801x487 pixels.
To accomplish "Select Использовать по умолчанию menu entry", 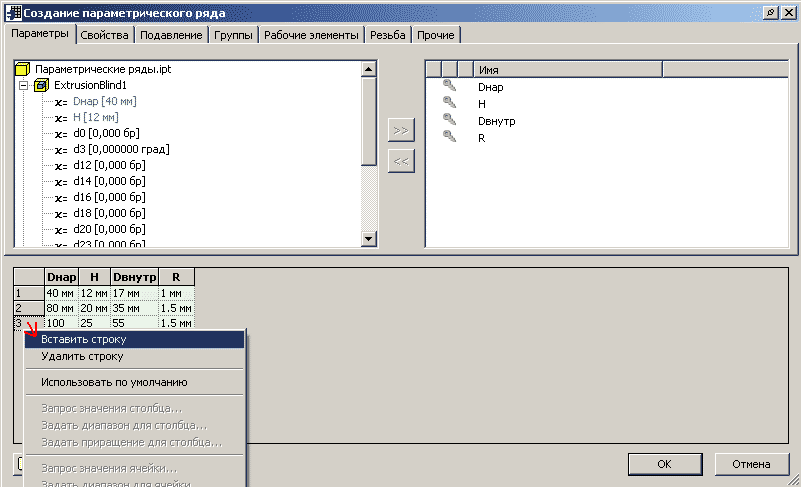I will [135, 382].
